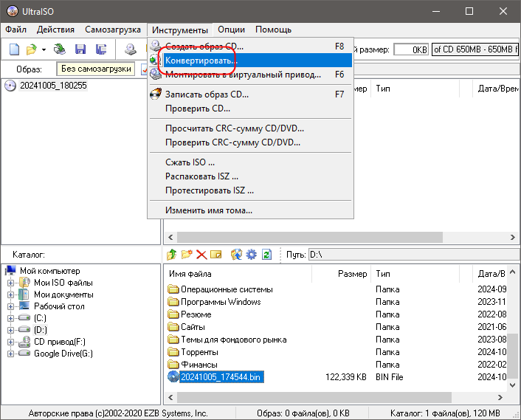The height and width of the screenshot is (420, 521).
Task: Choose Конвертировать... from the menu
Action: 250,61
